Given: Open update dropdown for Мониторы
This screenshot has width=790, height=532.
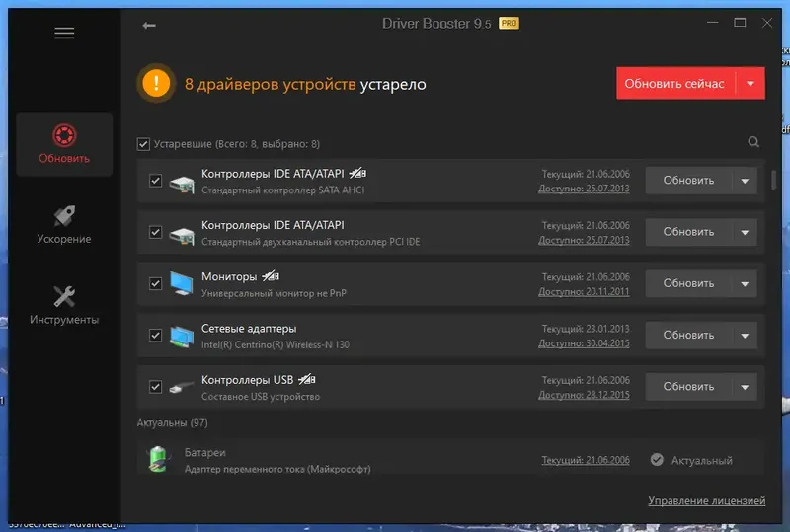Looking at the screenshot, I should (x=745, y=283).
